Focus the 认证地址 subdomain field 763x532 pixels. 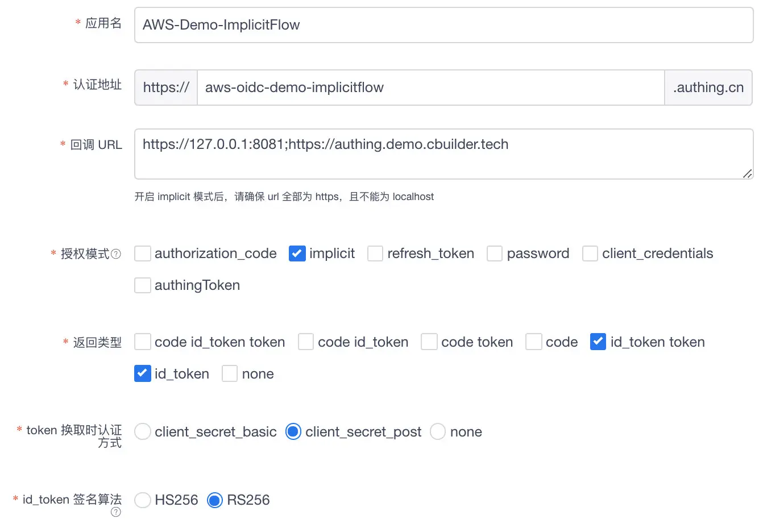tap(430, 88)
